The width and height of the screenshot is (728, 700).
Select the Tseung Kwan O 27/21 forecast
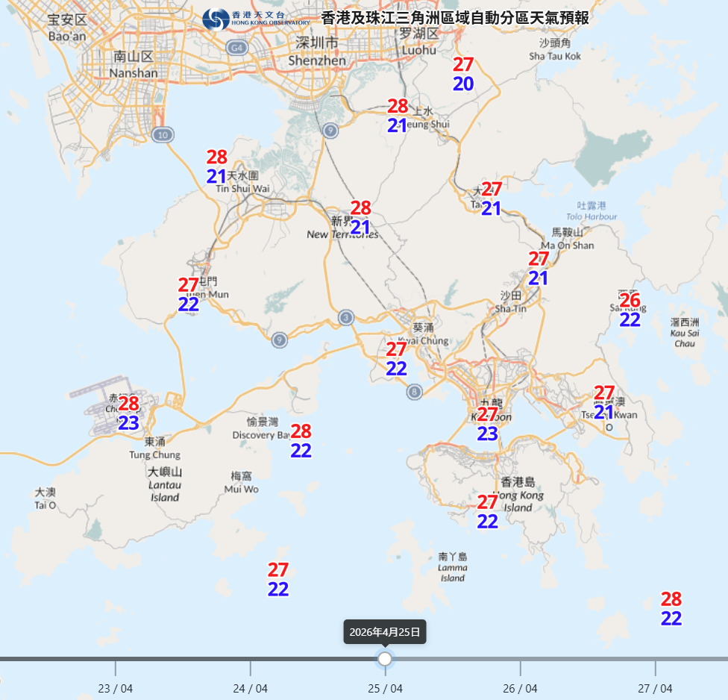point(604,402)
